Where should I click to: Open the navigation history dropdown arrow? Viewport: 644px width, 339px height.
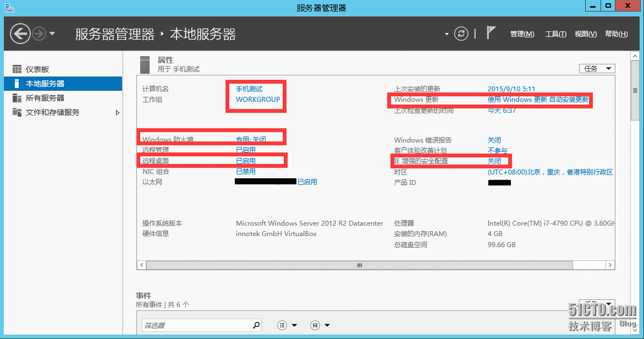(52, 34)
